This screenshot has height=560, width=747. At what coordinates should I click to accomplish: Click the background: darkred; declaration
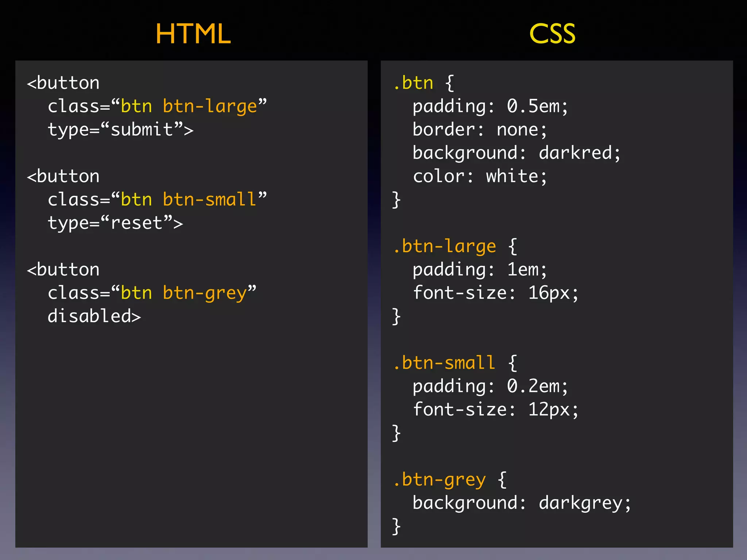[x=516, y=153]
